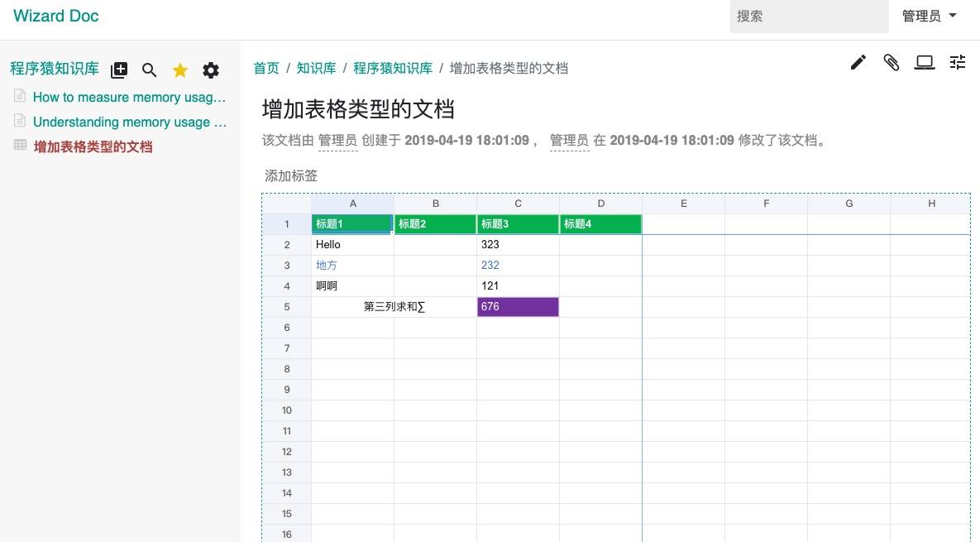Select row 10 header in spreadsheet
The height and width of the screenshot is (542, 980).
point(287,410)
